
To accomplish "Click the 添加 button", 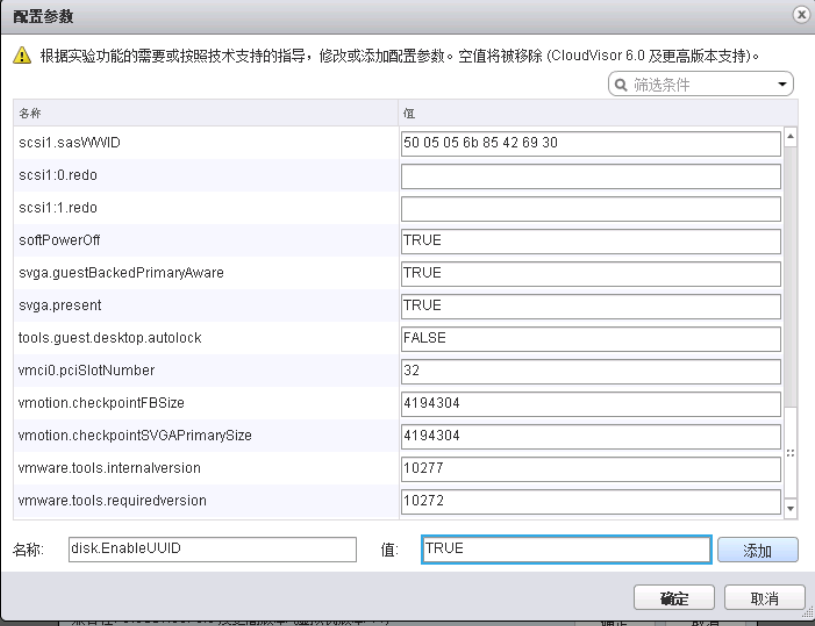I will pos(757,550).
